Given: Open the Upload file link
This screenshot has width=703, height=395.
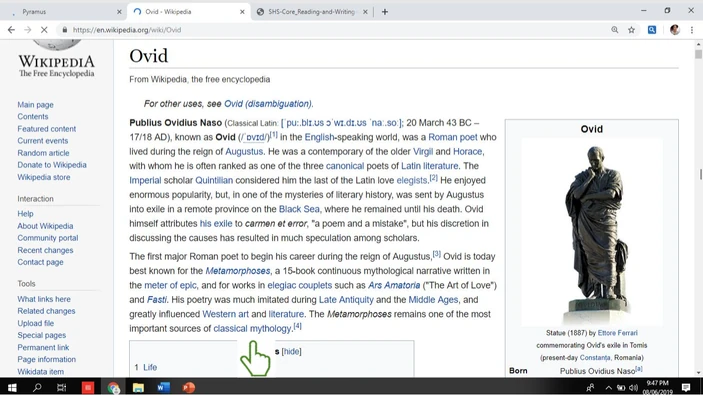Looking at the screenshot, I should (x=35, y=323).
